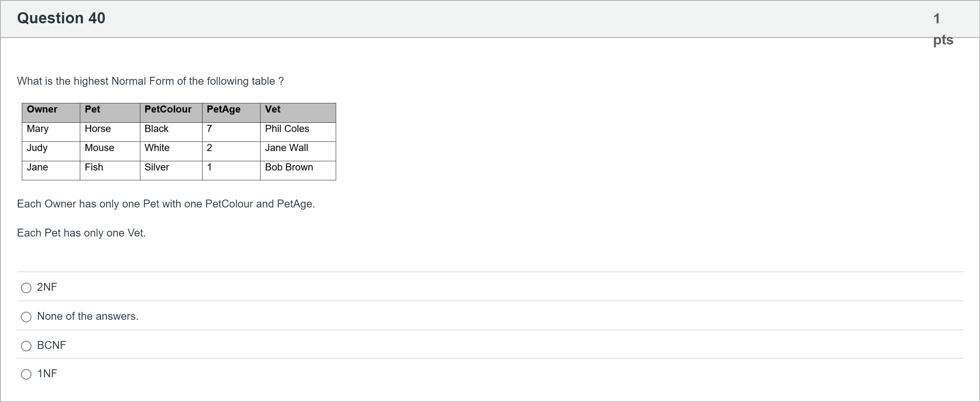Viewport: 980px width, 402px height.
Task: Click the Phil Coles table cell
Action: click(x=287, y=128)
